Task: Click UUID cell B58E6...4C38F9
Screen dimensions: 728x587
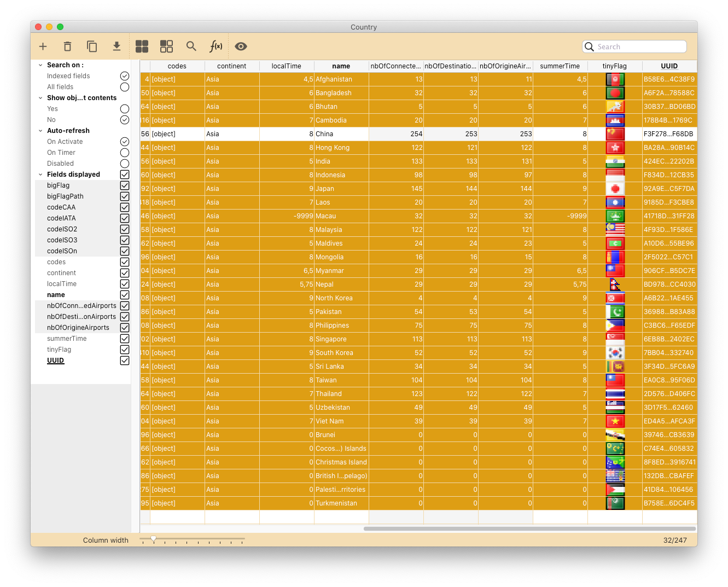Action: 669,79
